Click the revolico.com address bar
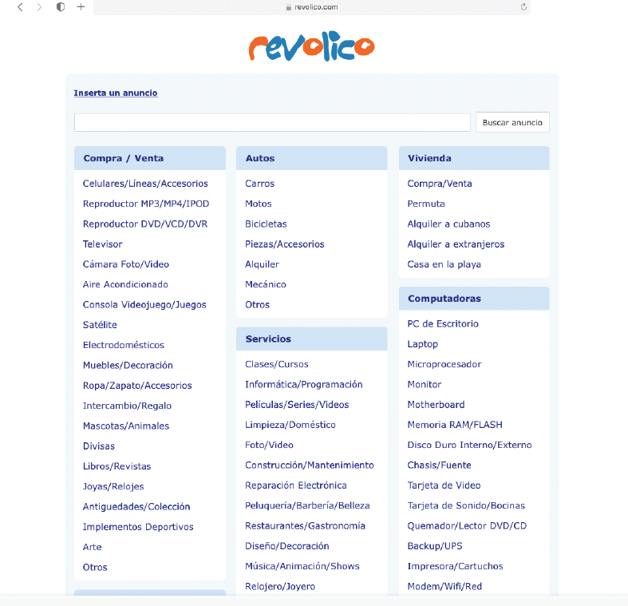This screenshot has width=628, height=606. [x=311, y=7]
